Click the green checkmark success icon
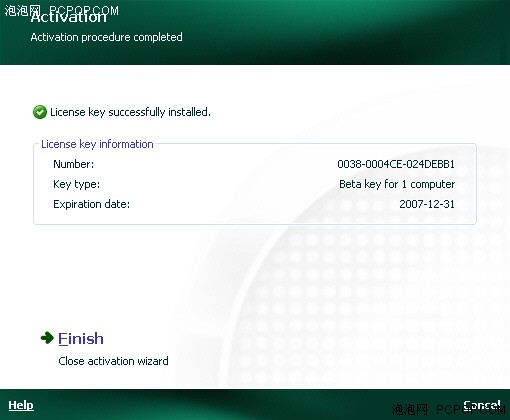This screenshot has height=420, width=510. click(x=40, y=112)
